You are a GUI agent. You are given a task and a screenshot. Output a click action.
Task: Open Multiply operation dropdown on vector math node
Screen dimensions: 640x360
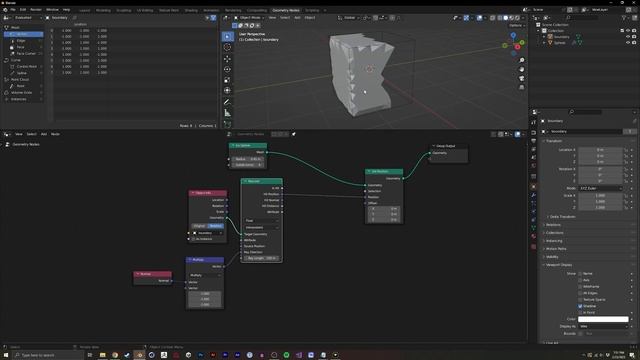tap(205, 275)
